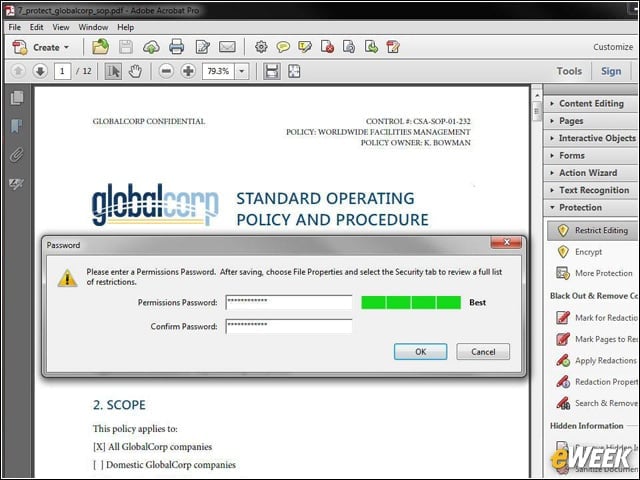Image resolution: width=640 pixels, height=480 pixels.
Task: Click Customize in the toolbar
Action: coord(613,47)
